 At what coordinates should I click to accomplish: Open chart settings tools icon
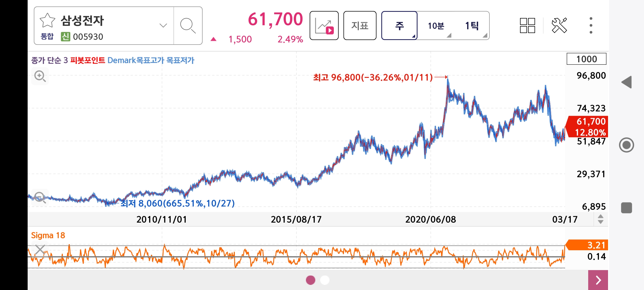click(x=559, y=26)
